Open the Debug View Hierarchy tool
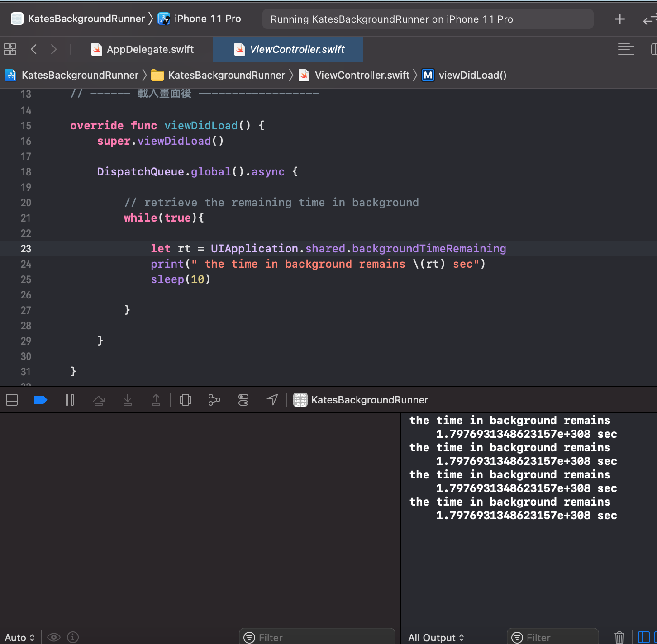The image size is (657, 644). point(186,400)
